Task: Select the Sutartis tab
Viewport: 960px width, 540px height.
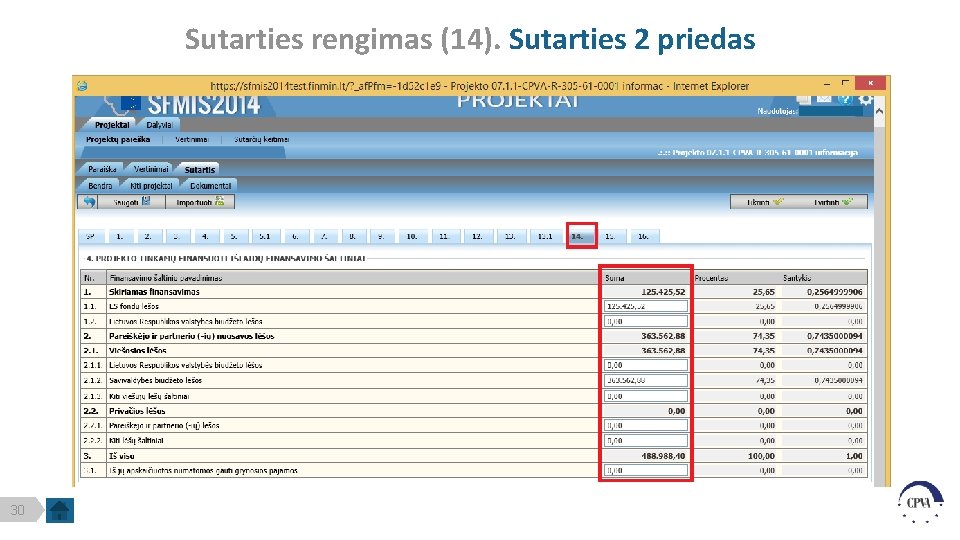Action: click(x=200, y=170)
